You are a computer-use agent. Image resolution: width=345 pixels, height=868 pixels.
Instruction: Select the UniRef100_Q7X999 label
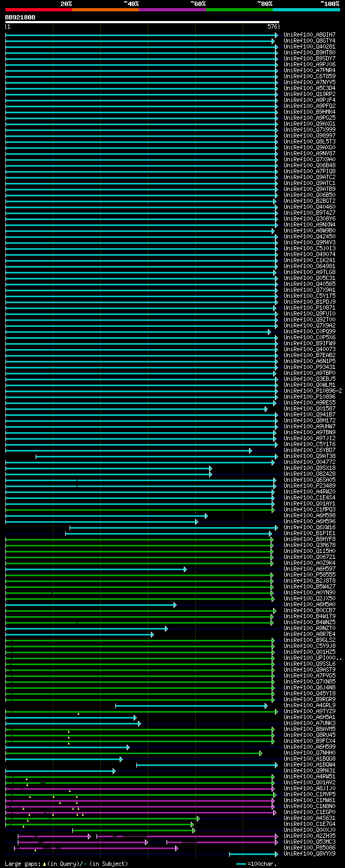point(309,129)
